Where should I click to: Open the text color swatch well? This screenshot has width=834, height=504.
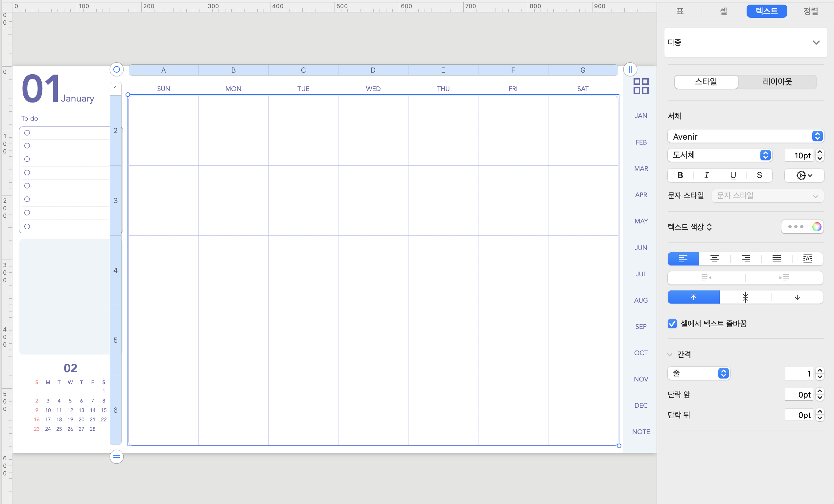point(796,227)
